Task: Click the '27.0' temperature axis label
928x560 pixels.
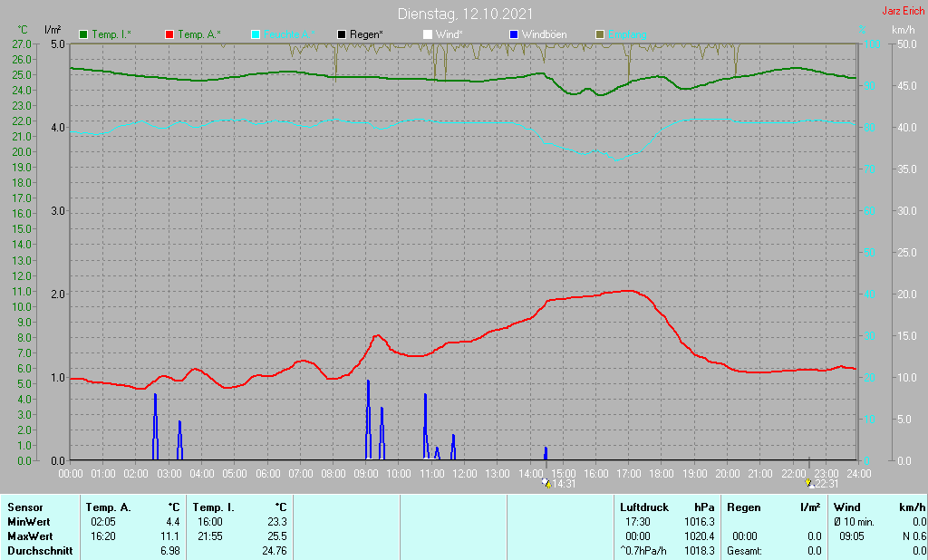Action: pyautogui.click(x=22, y=43)
